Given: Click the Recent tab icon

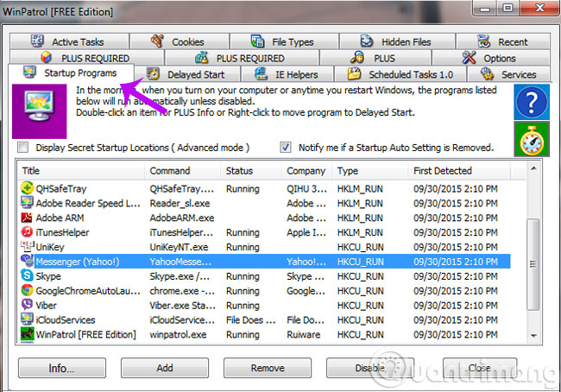Looking at the screenshot, I should 483,41.
